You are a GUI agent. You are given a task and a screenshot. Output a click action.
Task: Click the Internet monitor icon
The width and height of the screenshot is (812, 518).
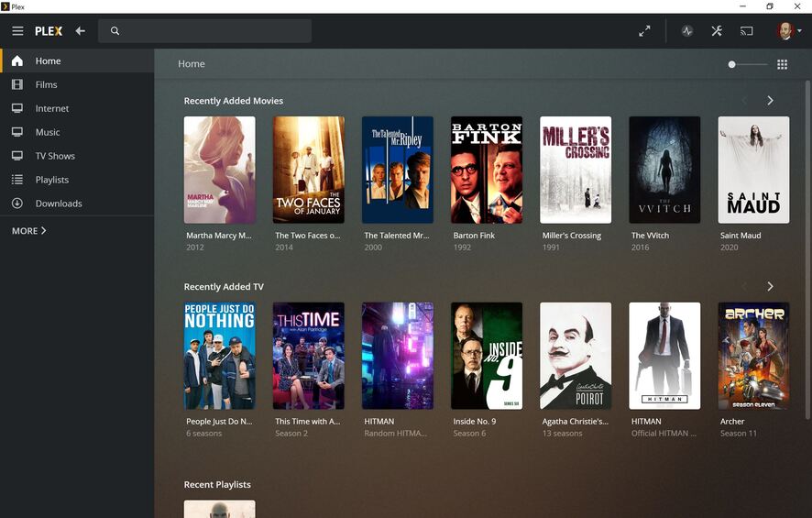click(x=17, y=108)
